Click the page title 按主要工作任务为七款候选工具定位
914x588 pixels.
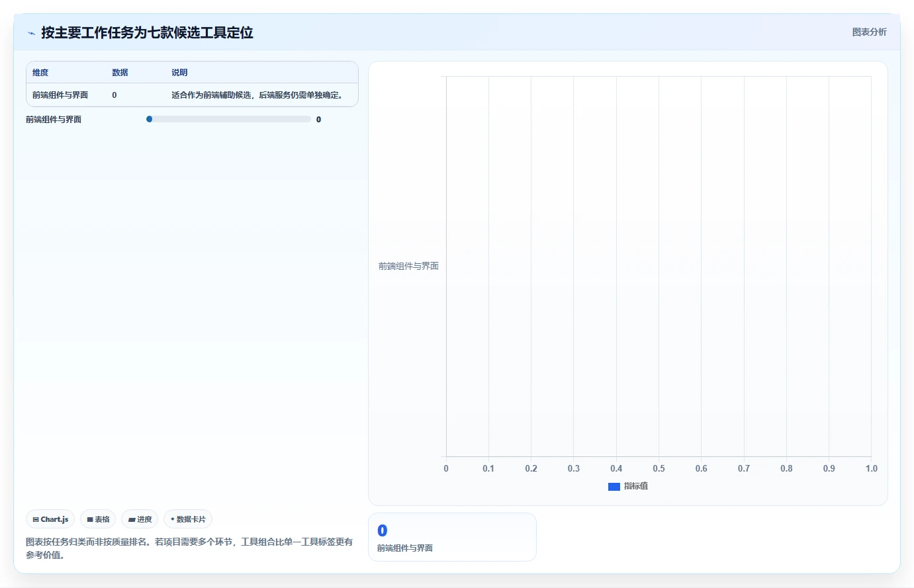click(147, 32)
